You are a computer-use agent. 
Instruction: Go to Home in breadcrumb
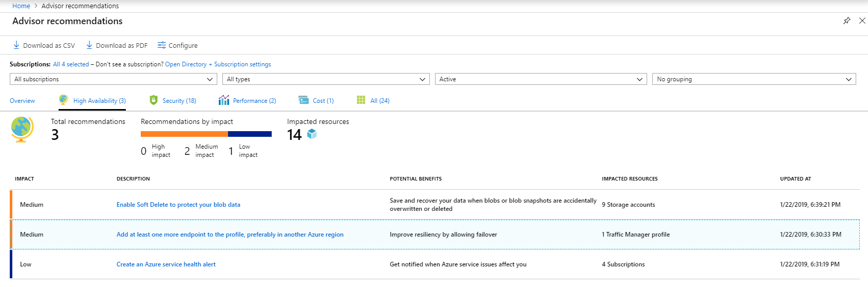[21, 6]
